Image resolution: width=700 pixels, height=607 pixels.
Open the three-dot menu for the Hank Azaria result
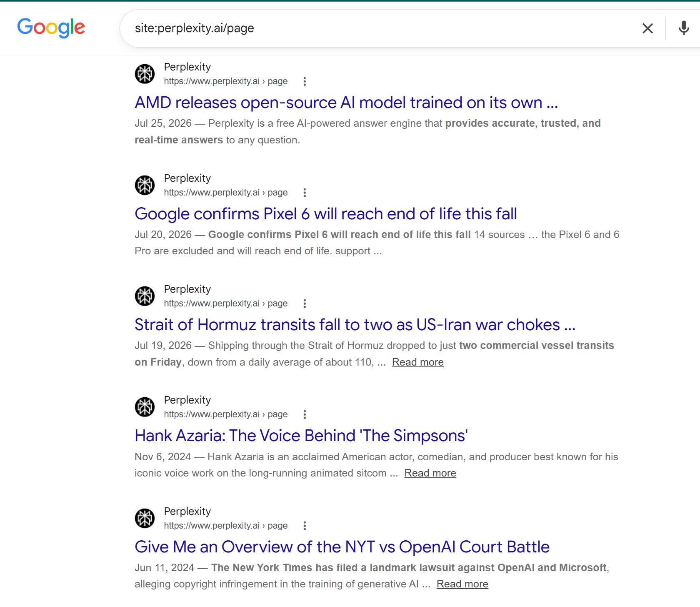pyautogui.click(x=305, y=414)
